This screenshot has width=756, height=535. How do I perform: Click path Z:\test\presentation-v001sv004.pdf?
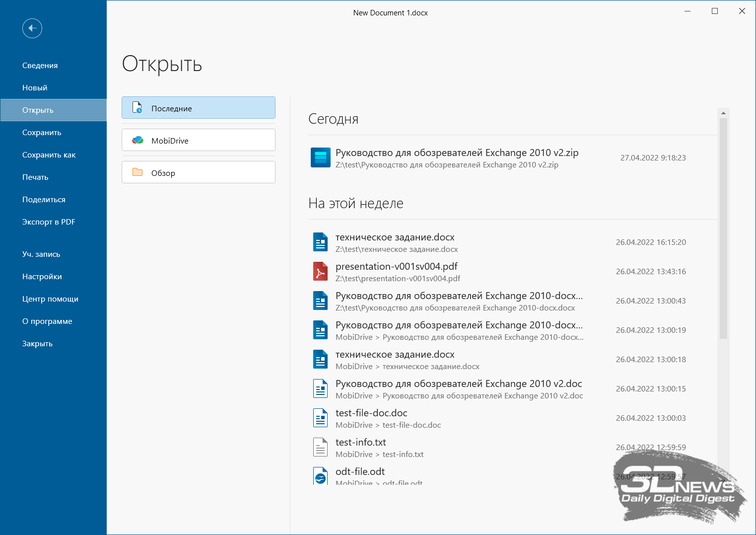click(x=398, y=279)
